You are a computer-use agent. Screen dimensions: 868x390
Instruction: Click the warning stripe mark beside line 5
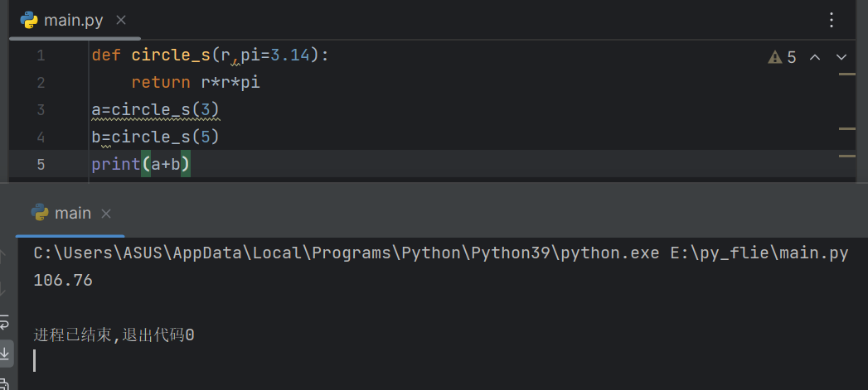[x=847, y=156]
